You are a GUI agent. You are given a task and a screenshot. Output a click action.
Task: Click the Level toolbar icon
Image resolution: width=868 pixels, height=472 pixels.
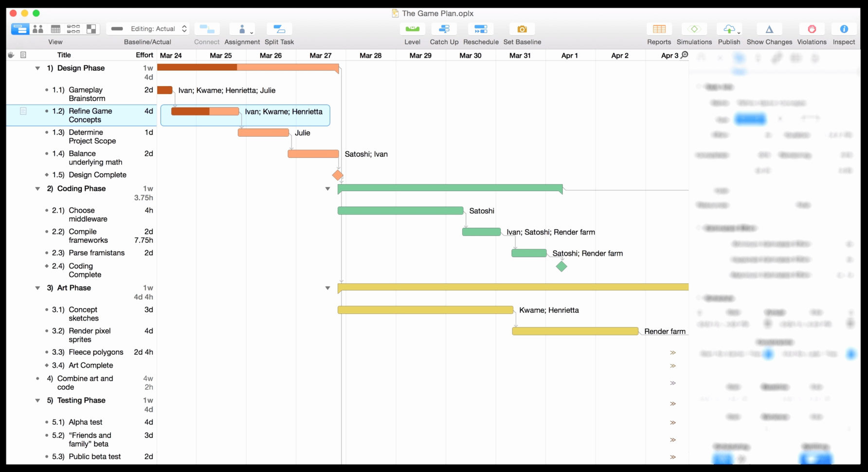(x=412, y=29)
